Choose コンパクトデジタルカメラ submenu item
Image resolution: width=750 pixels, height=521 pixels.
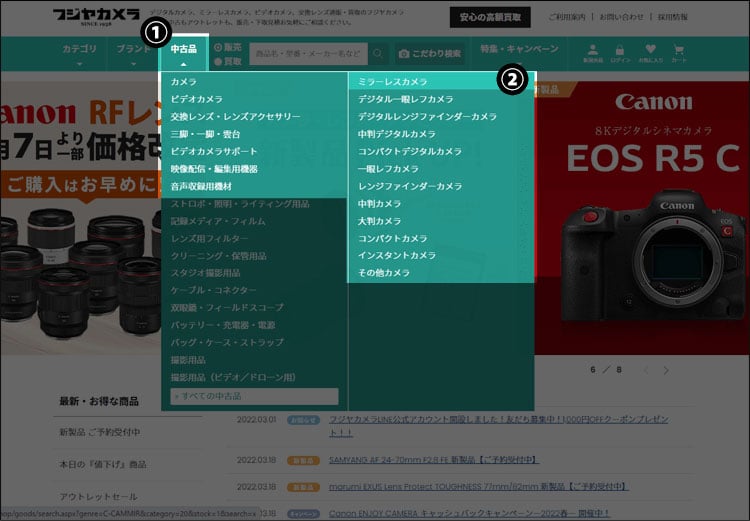point(409,151)
